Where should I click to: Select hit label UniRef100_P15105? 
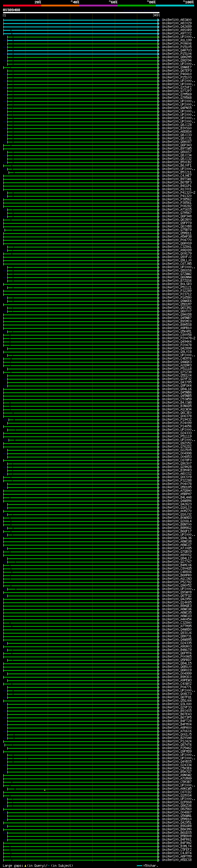click(176, 47)
